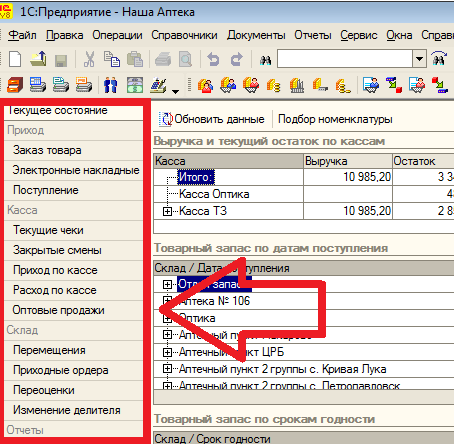Click the red file drawer icon

(x=15, y=85)
